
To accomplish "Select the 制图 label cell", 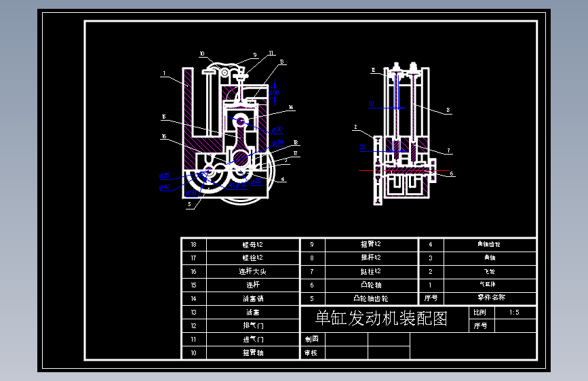I will [x=312, y=340].
